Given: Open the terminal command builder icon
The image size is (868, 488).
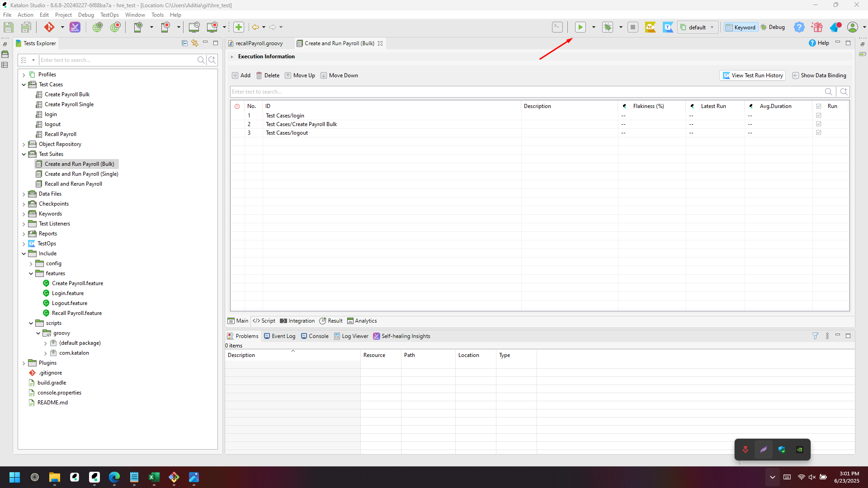Looking at the screenshot, I should (557, 27).
